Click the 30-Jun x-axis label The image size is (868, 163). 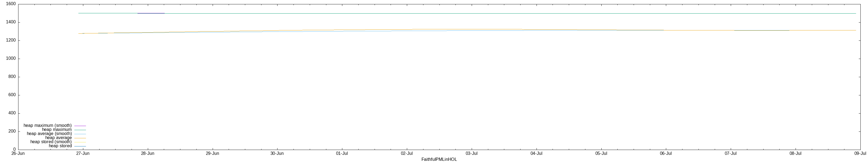point(277,153)
